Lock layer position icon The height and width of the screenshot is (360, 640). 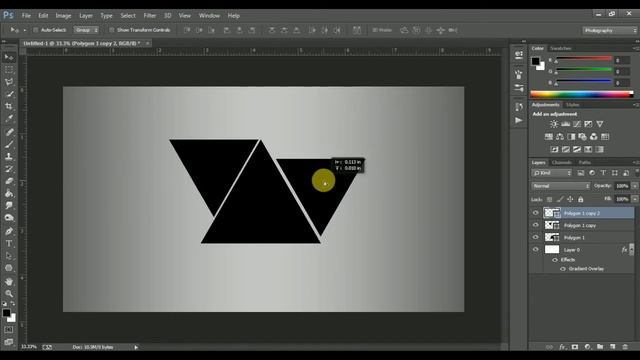pyautogui.click(x=570, y=199)
